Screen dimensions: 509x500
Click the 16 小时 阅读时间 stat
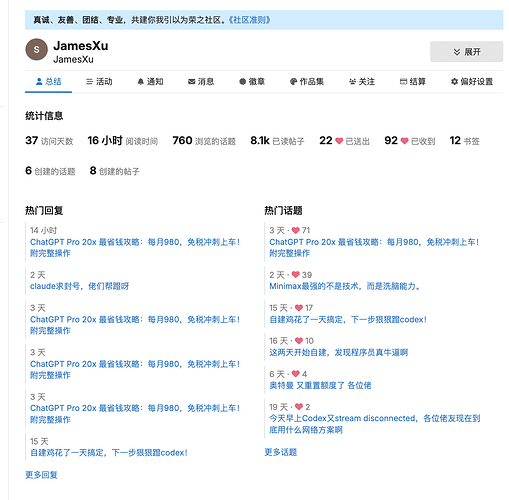pos(123,141)
